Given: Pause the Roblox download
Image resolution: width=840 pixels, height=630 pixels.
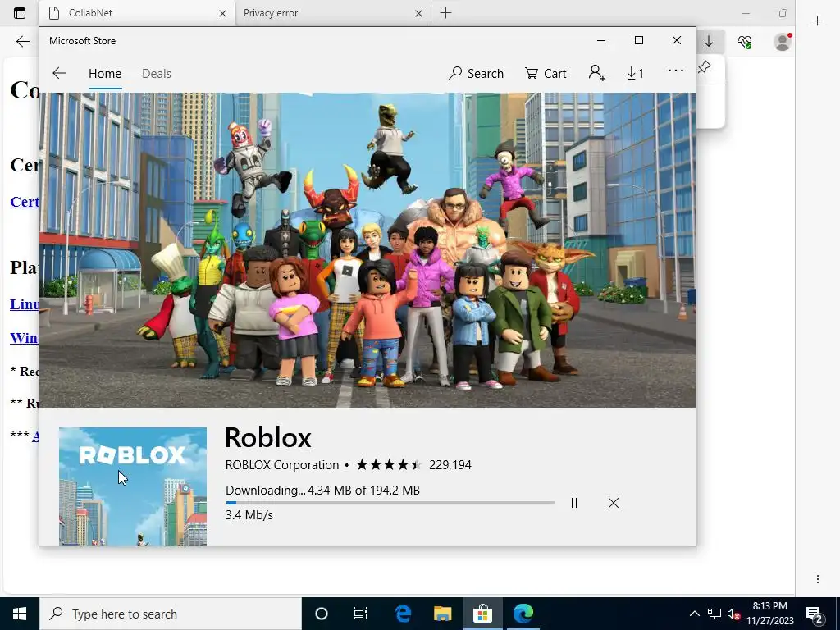Looking at the screenshot, I should pyautogui.click(x=574, y=503).
